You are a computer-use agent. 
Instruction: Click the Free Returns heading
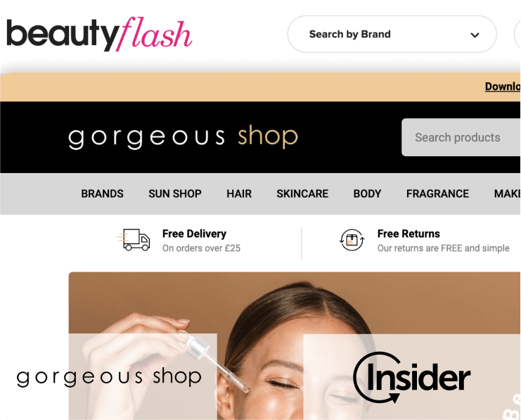(x=409, y=234)
